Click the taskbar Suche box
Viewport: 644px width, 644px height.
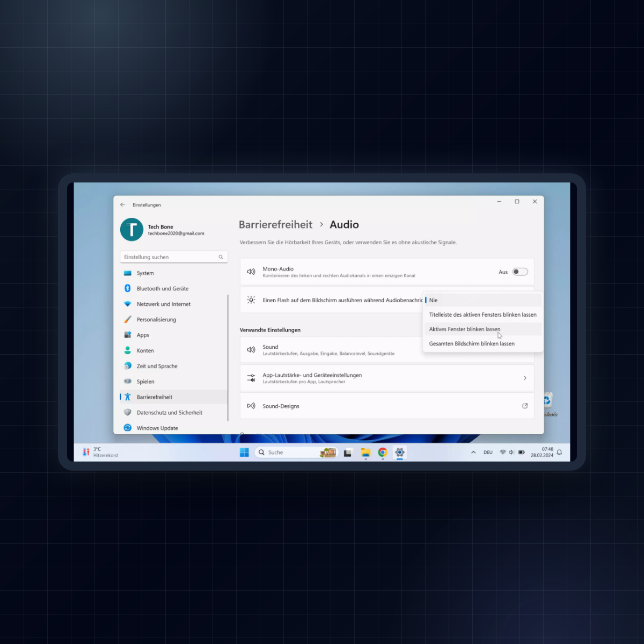pyautogui.click(x=296, y=452)
